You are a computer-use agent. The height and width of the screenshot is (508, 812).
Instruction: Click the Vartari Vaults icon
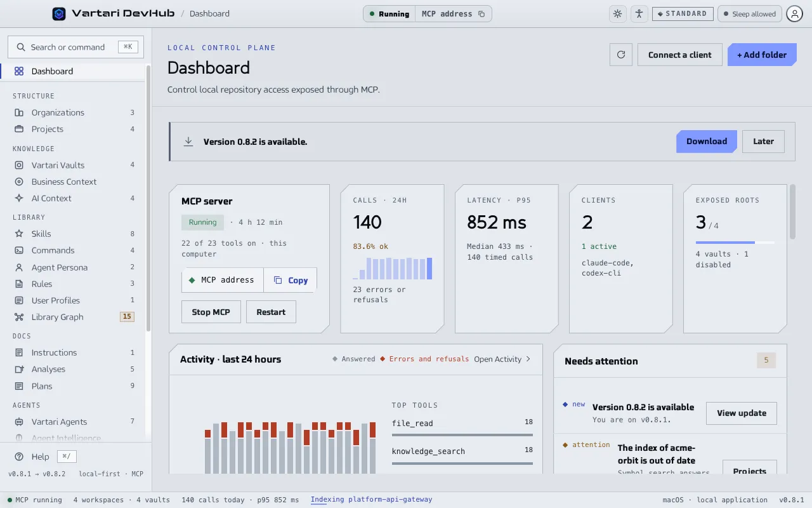[x=19, y=165]
